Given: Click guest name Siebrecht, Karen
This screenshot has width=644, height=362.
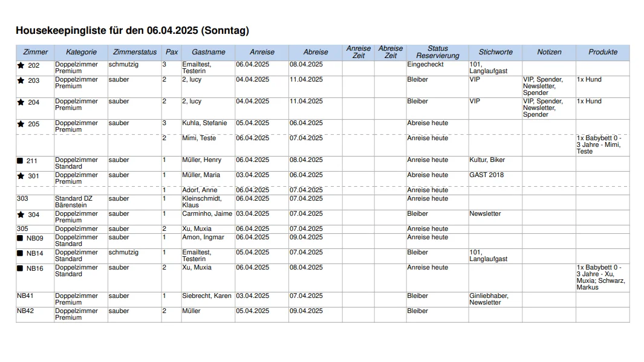Looking at the screenshot, I should click(x=207, y=296).
